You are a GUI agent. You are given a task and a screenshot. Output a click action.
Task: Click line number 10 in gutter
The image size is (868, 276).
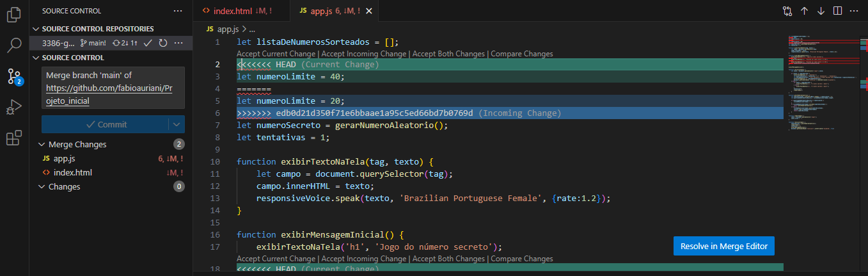[214, 162]
